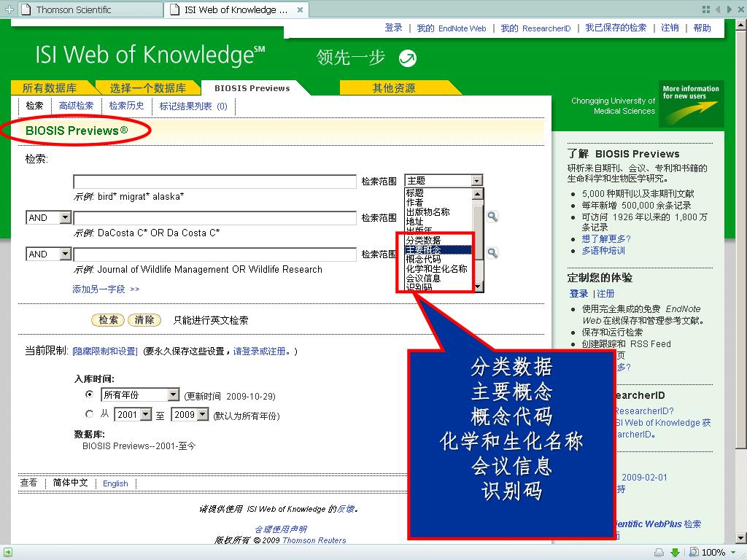Click the 多语种培训 link

[603, 251]
